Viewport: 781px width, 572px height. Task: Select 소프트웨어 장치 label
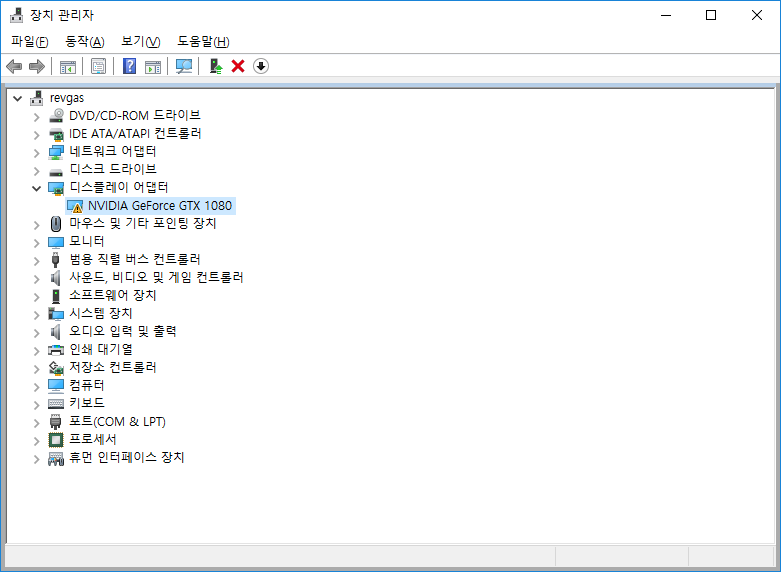click(113, 295)
